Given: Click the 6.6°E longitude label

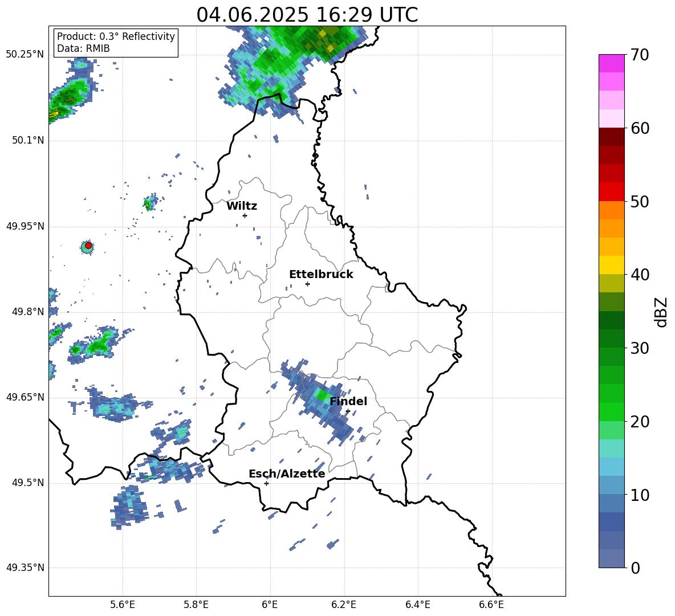Looking at the screenshot, I should pyautogui.click(x=491, y=605).
